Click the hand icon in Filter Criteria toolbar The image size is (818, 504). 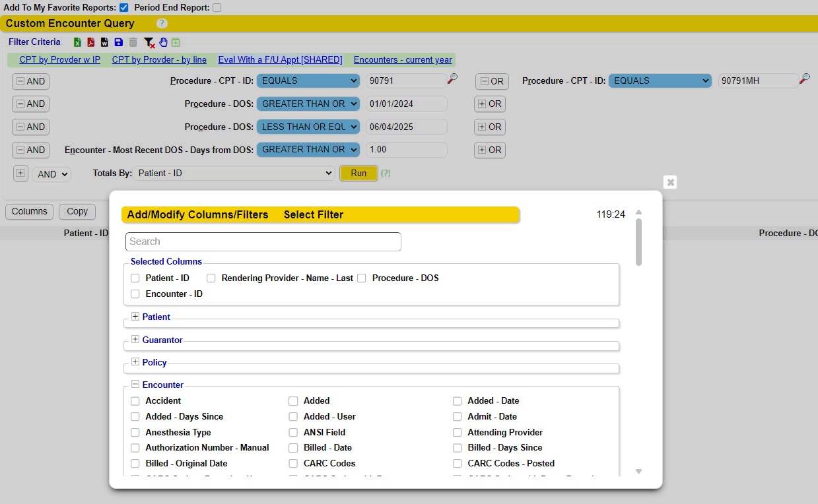click(x=164, y=42)
